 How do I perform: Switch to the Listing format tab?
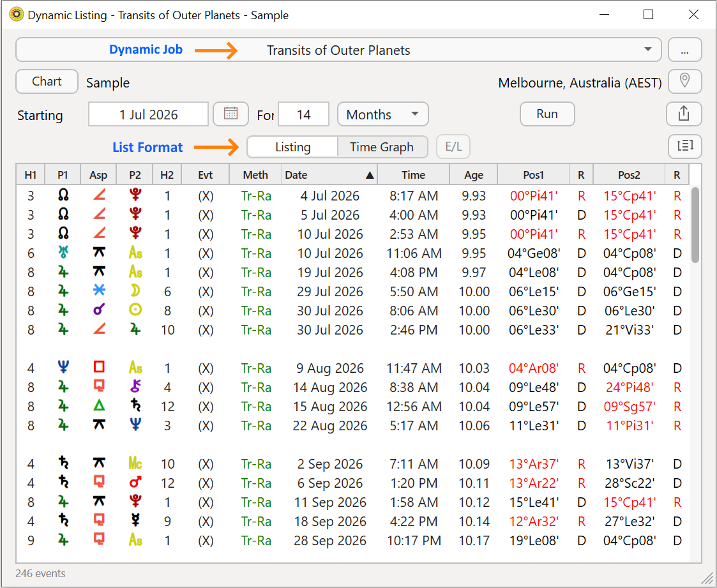click(292, 147)
